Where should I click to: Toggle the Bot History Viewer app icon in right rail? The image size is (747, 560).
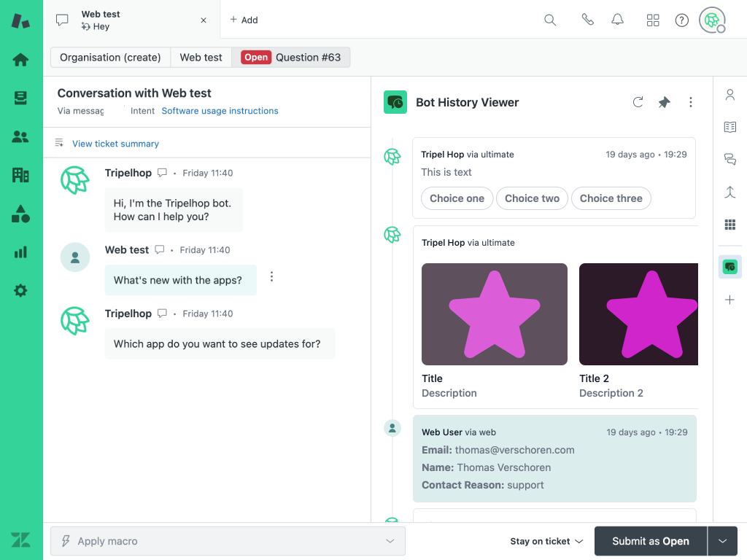pos(729,267)
